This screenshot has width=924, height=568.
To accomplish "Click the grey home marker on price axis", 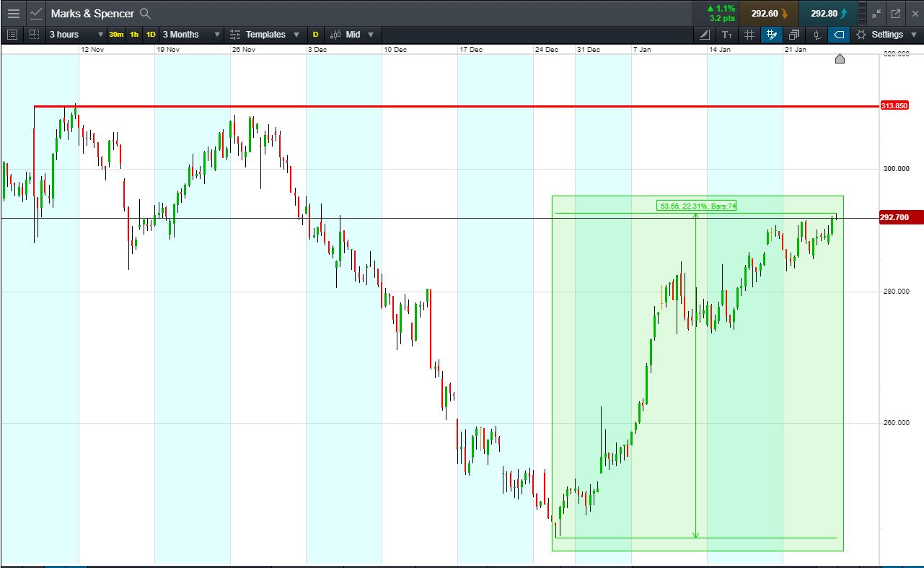I will pos(840,58).
